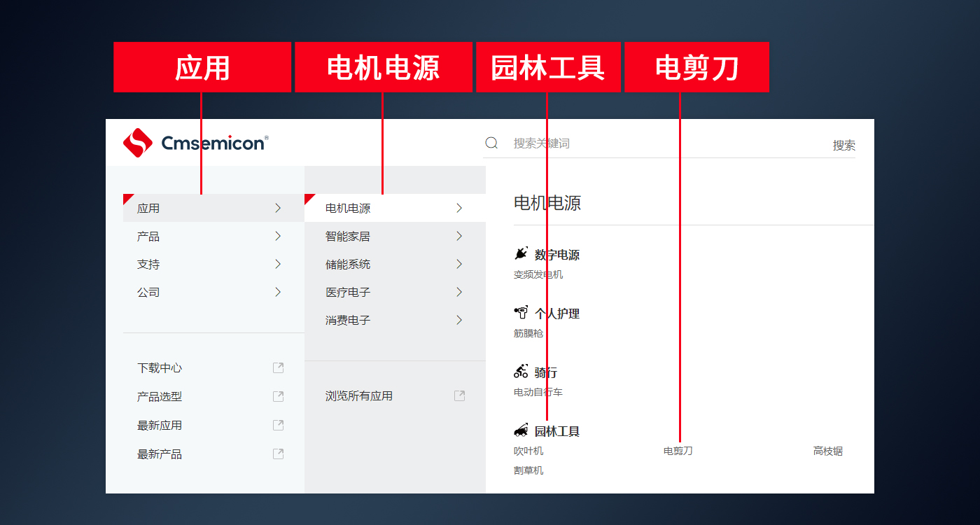Open the 最新产品 link
This screenshot has height=525, width=980.
(160, 454)
